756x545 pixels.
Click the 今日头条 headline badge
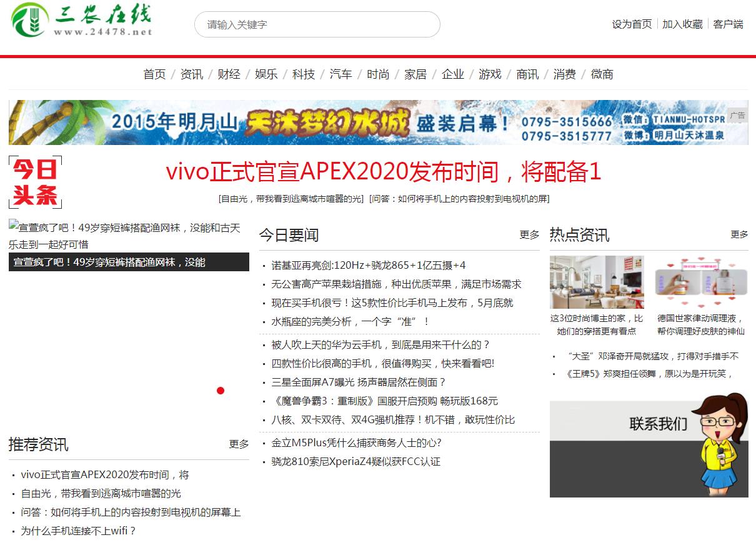point(36,182)
